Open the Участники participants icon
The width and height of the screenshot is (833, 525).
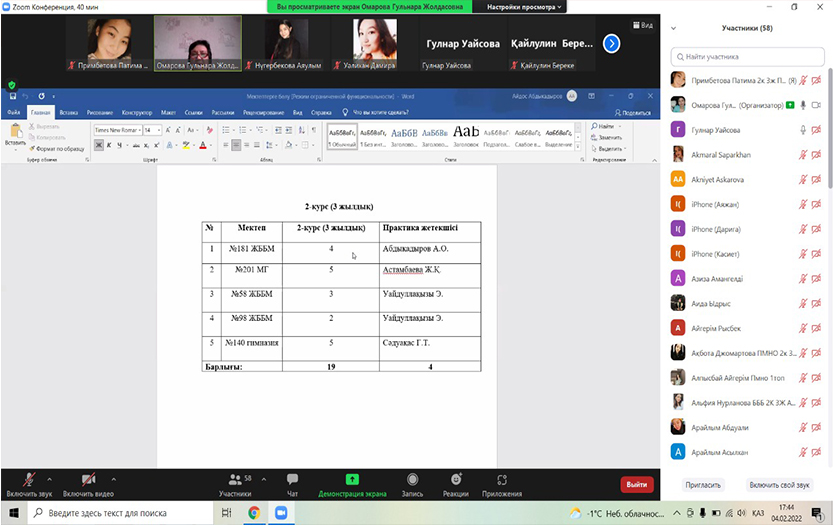[235, 480]
